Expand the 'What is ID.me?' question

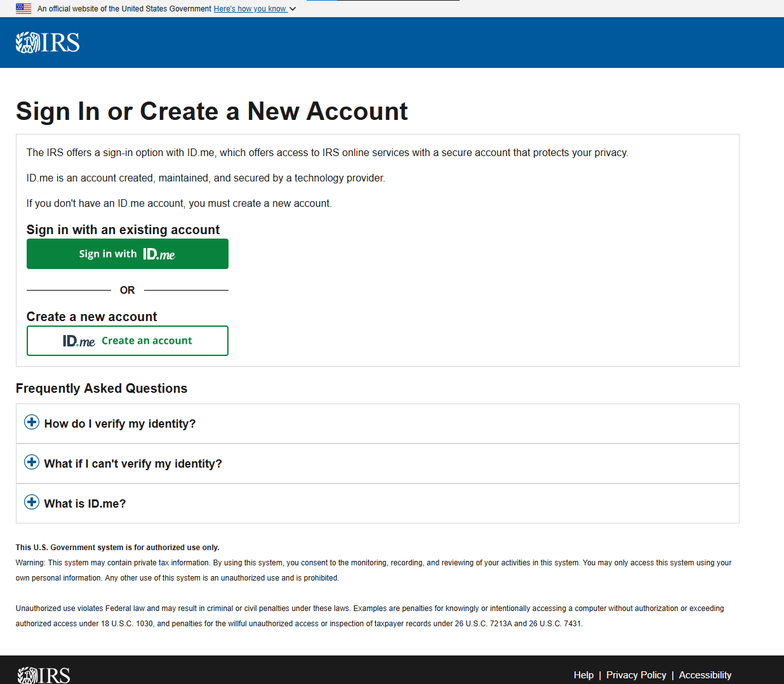pyautogui.click(x=377, y=503)
